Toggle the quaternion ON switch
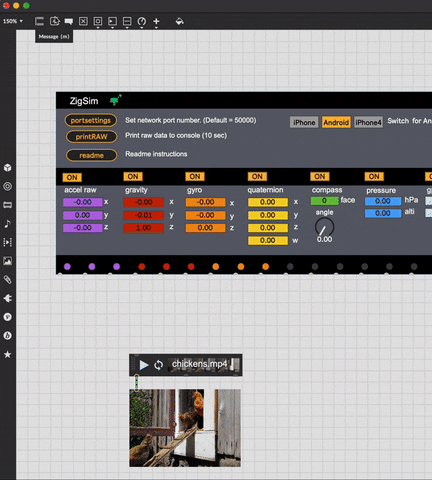Viewport: 432px width, 480px height. tap(257, 176)
